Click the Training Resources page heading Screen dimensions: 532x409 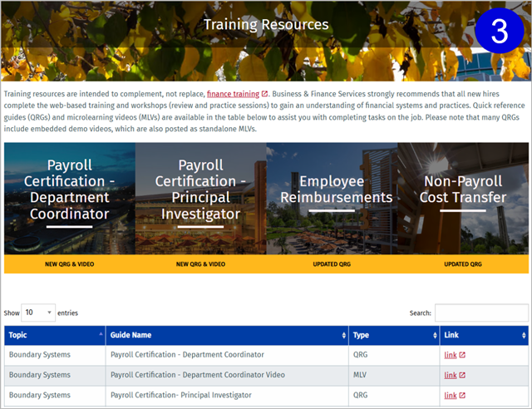click(266, 24)
